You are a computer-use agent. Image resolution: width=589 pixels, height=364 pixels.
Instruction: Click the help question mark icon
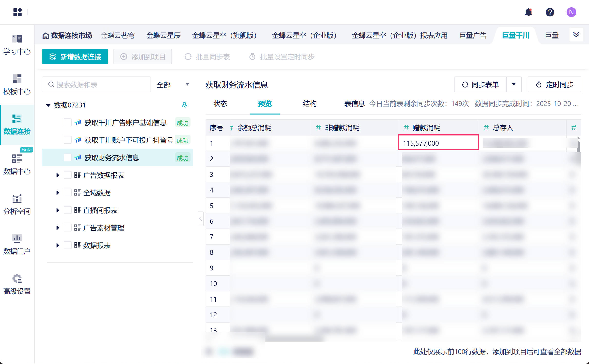coord(550,12)
